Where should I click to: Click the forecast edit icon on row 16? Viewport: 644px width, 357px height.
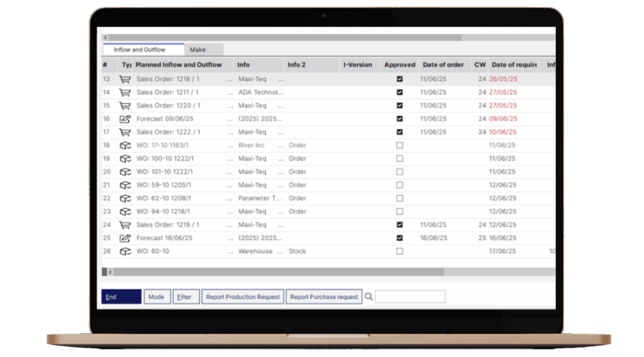(125, 119)
